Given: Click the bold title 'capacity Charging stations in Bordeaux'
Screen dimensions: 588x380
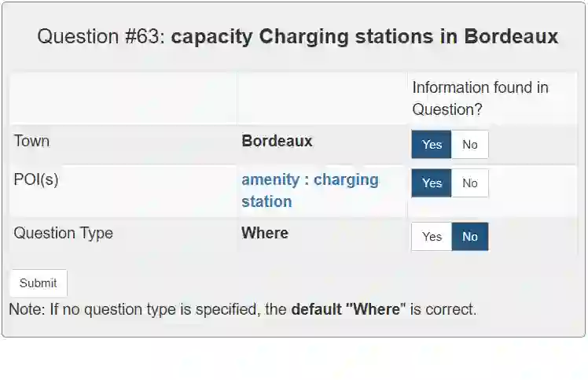Looking at the screenshot, I should [x=365, y=36].
